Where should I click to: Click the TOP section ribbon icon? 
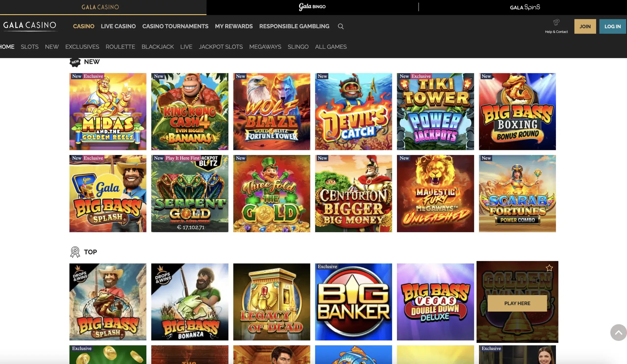click(x=75, y=252)
